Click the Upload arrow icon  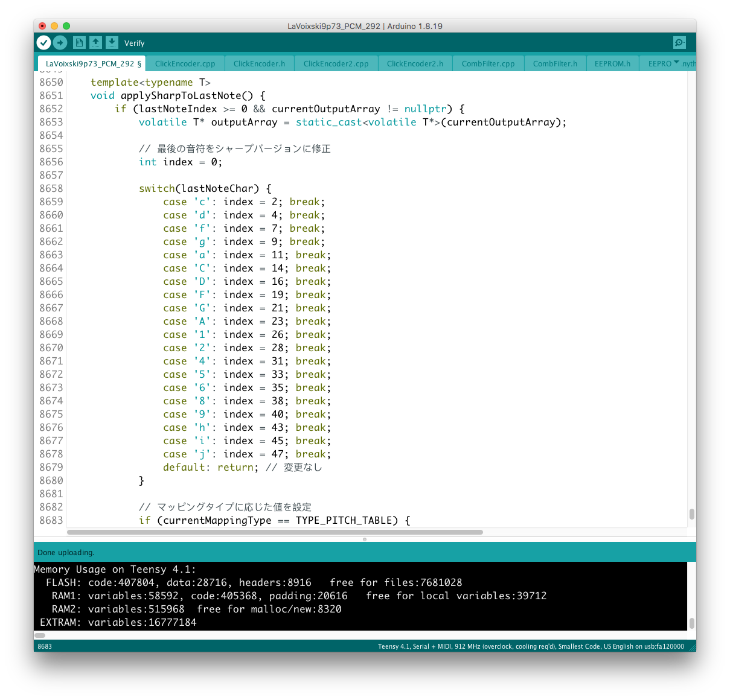tap(60, 42)
